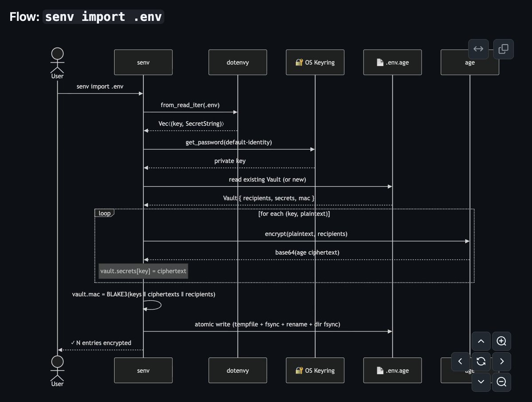Select the top dotenvy participant box

(238, 62)
